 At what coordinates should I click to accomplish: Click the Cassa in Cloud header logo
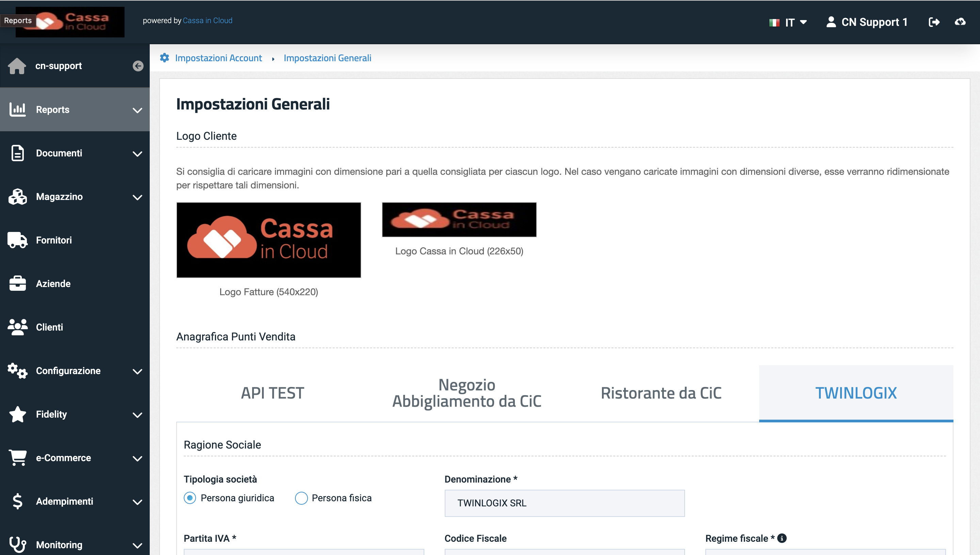point(70,22)
